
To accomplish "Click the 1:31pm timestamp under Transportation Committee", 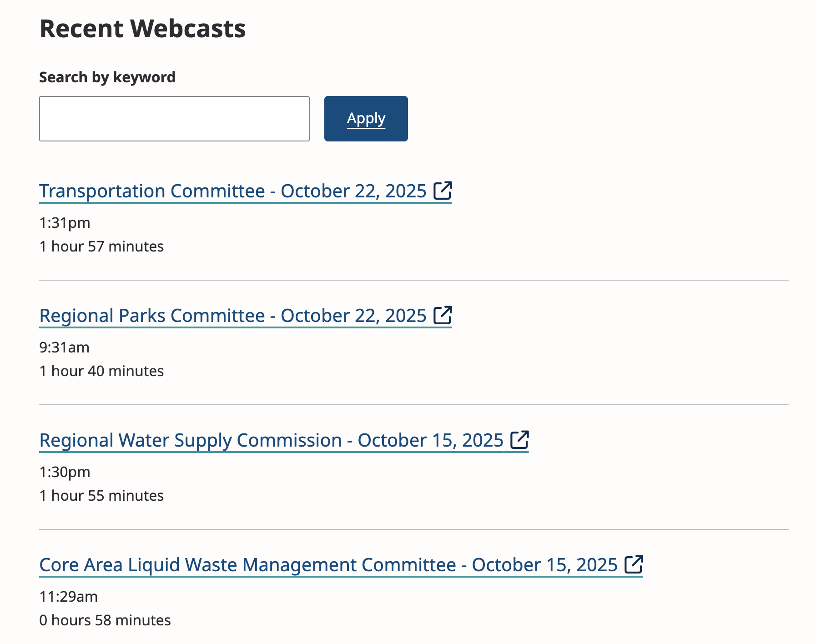I will tap(65, 223).
